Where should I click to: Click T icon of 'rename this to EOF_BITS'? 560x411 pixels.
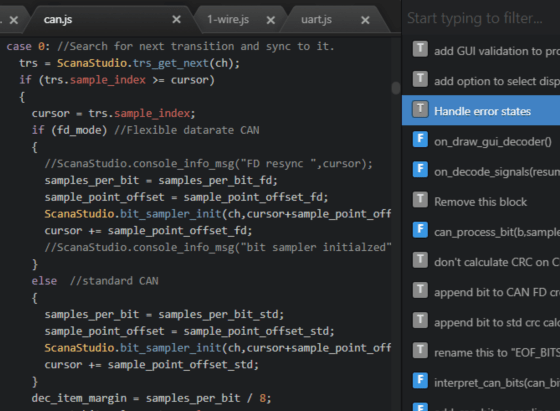[420, 350]
